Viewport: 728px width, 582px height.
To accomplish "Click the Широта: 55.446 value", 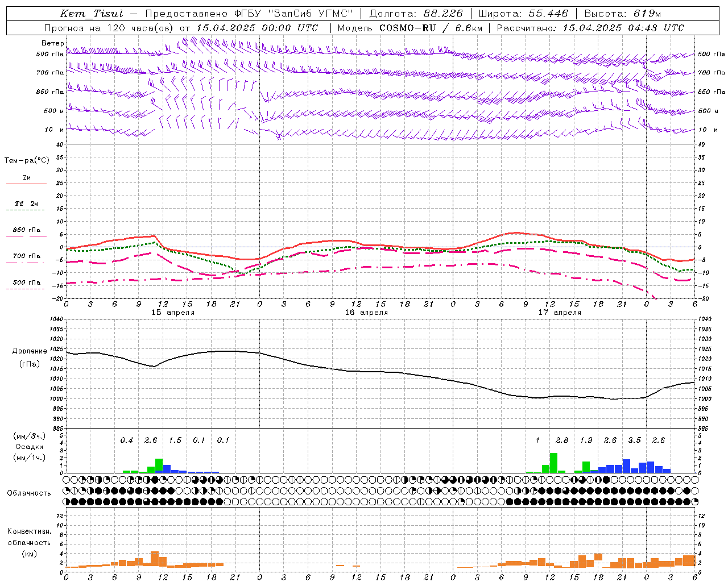I will [523, 14].
